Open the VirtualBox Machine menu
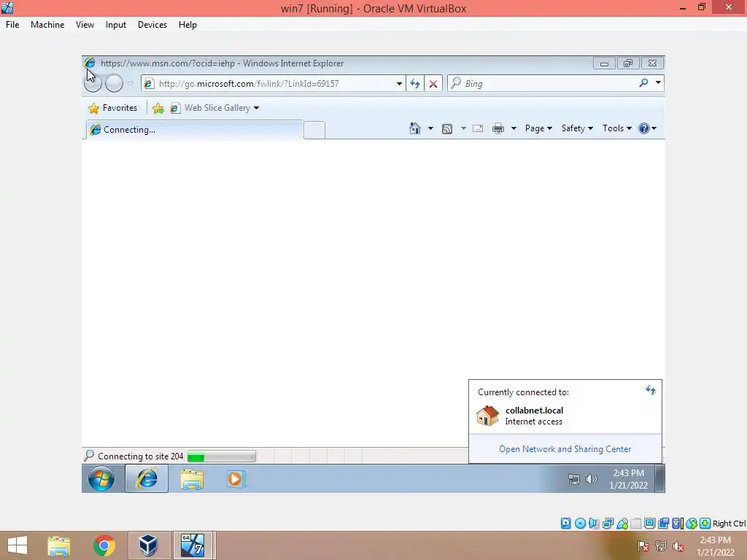This screenshot has height=560, width=747. (47, 25)
